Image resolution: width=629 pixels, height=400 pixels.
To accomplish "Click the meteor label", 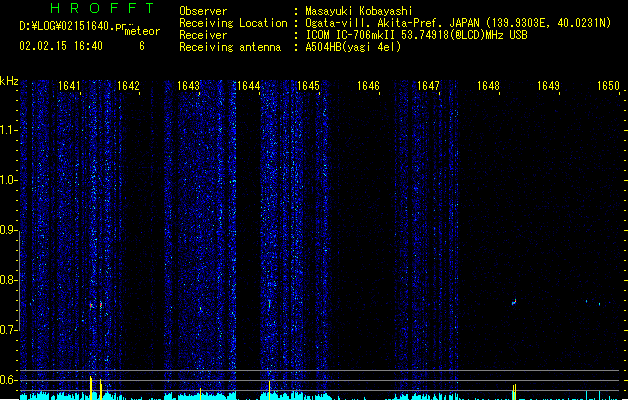I will [x=142, y=31].
